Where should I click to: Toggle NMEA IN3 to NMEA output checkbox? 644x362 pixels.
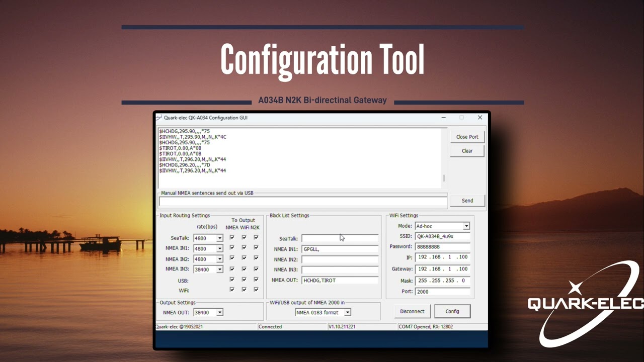232,268
